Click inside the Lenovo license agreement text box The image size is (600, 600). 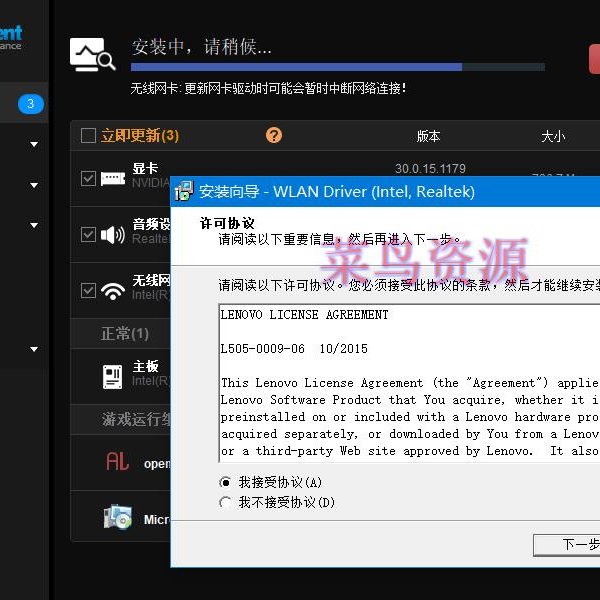409,383
